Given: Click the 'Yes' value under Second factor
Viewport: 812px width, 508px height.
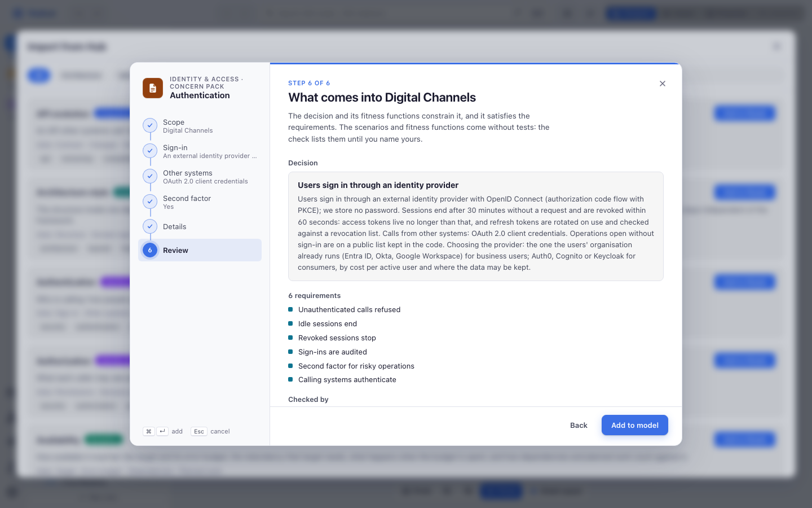Looking at the screenshot, I should [x=168, y=207].
